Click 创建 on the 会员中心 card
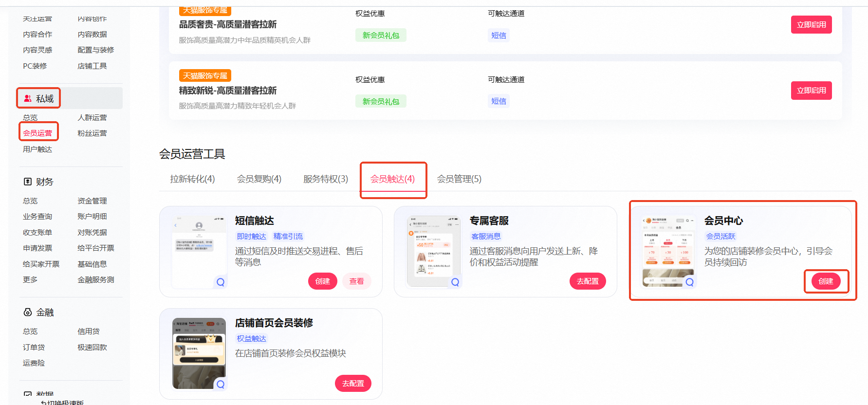 click(x=826, y=281)
